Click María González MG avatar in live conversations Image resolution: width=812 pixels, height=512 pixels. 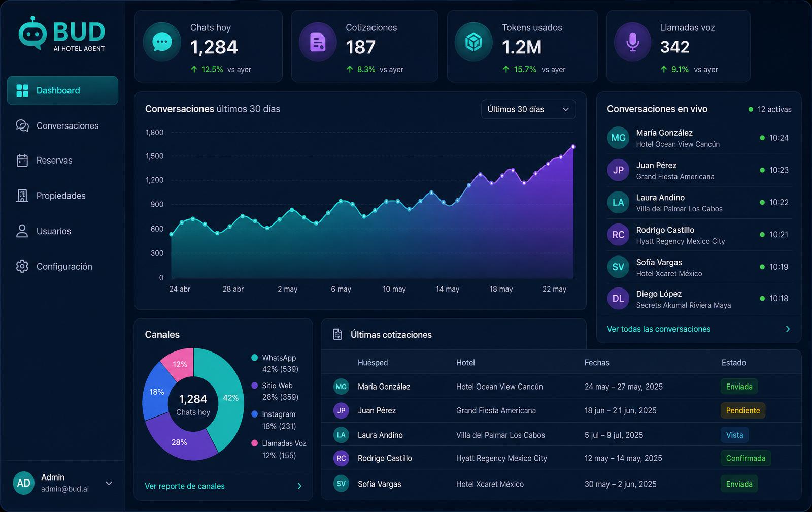[618, 138]
